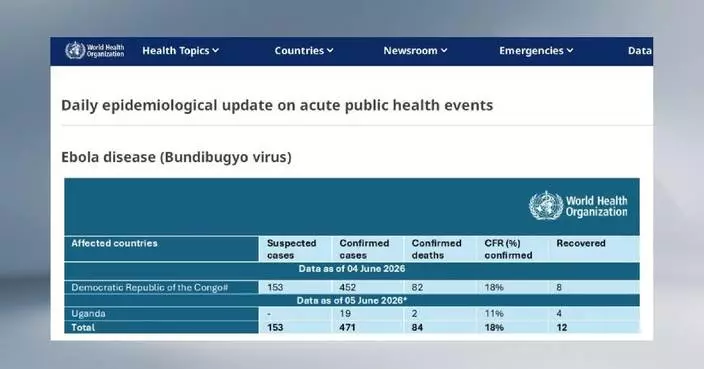Click Uganda confirmed cases value 19
This screenshot has height=369, width=704.
point(345,313)
